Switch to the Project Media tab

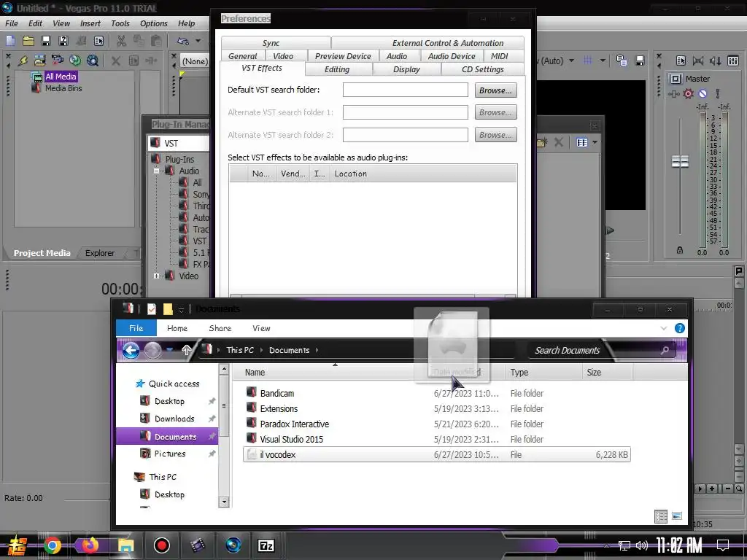coord(42,253)
